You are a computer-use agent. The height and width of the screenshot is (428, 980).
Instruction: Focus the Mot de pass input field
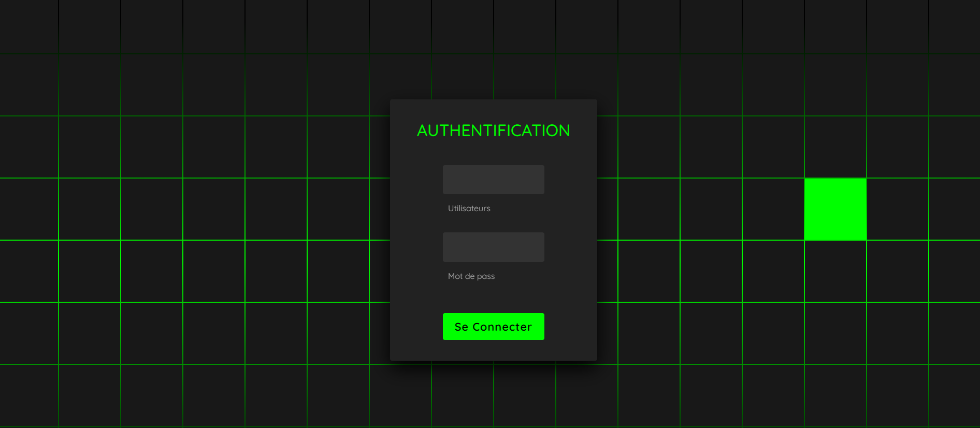click(493, 247)
